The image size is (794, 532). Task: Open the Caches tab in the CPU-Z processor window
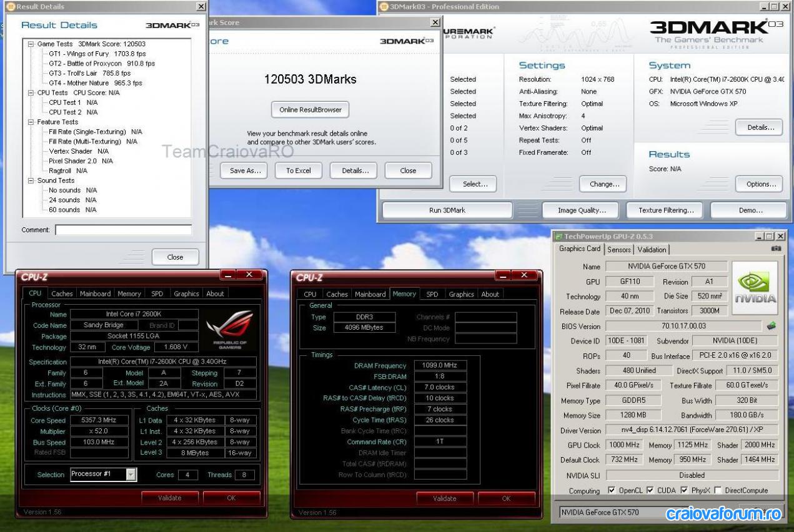[62, 293]
